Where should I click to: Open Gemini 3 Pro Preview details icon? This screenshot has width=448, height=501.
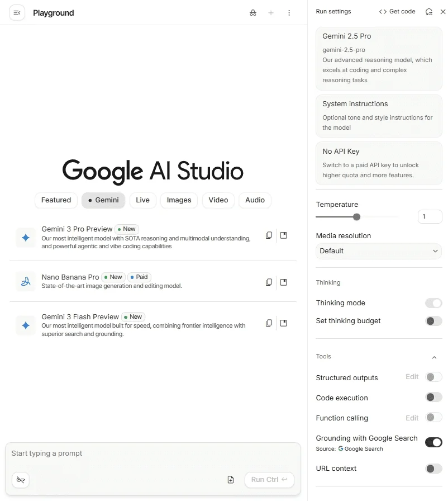pos(284,235)
